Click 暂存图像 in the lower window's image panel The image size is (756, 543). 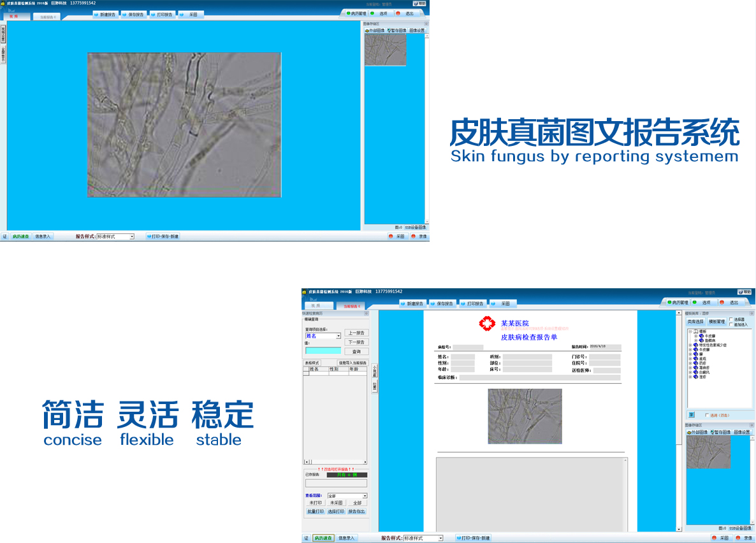click(720, 432)
